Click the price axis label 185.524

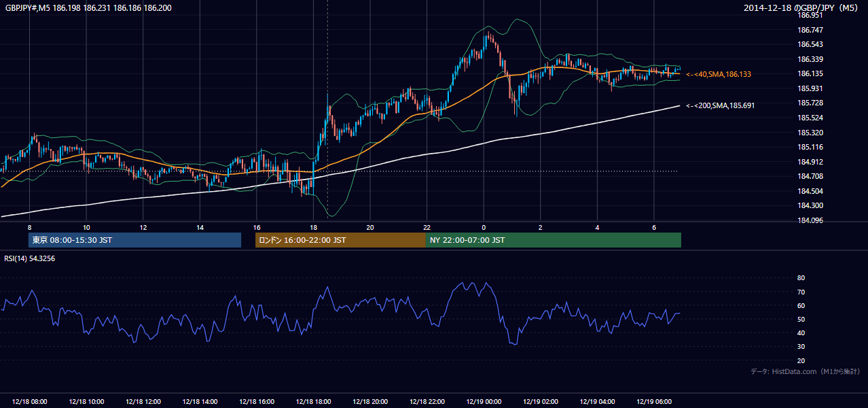810,118
